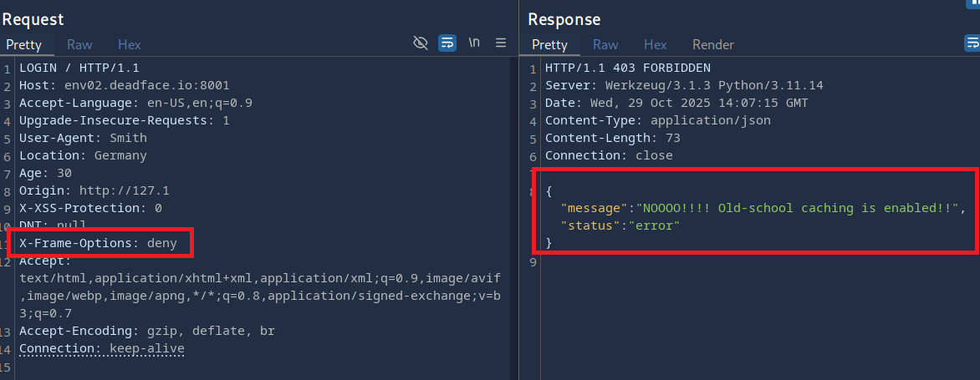This screenshot has width=980, height=380.
Task: Open the Request panel hamburger menu
Action: (x=501, y=43)
